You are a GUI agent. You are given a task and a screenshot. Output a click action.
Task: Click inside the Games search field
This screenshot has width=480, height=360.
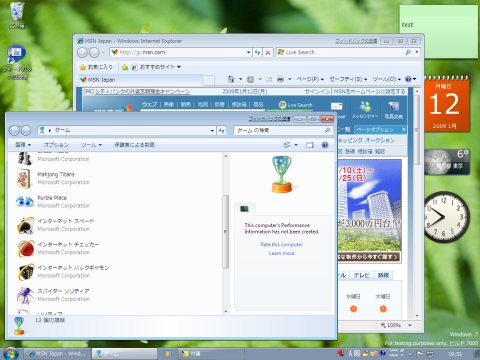[x=279, y=130]
